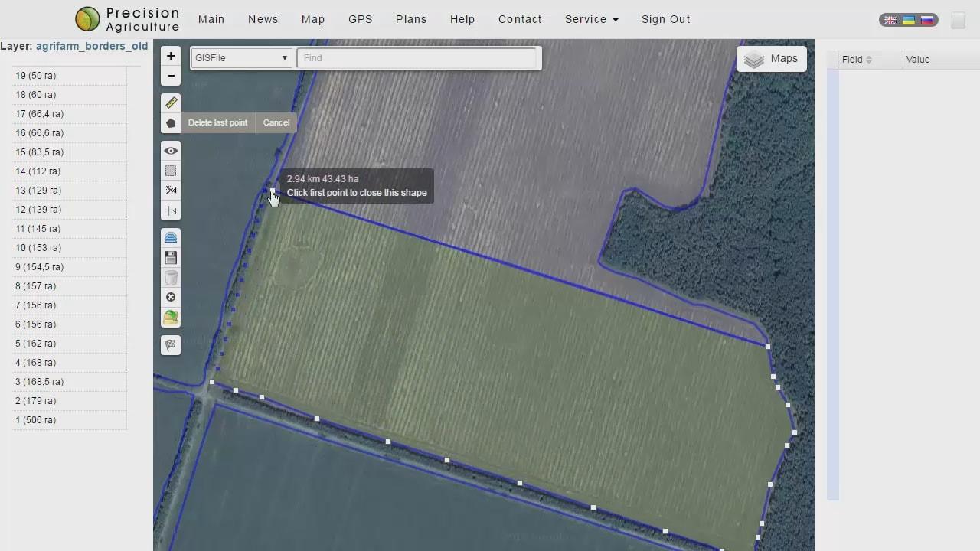Zoom out with the minus button
Screen dimensions: 980x551
coord(171,76)
